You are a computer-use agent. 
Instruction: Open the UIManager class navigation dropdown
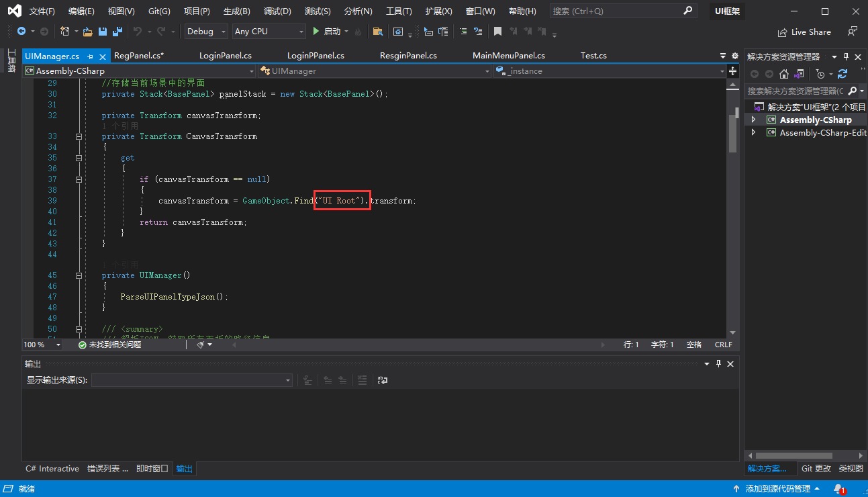pos(375,71)
